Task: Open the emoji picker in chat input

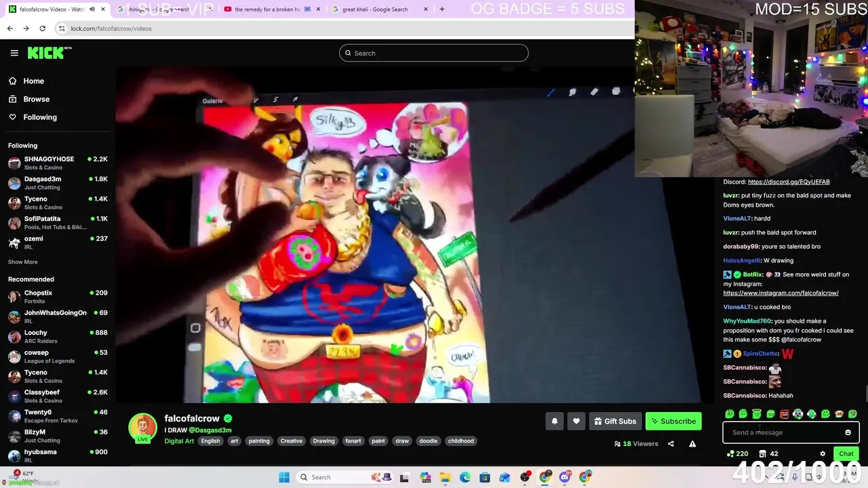Action: [848, 432]
